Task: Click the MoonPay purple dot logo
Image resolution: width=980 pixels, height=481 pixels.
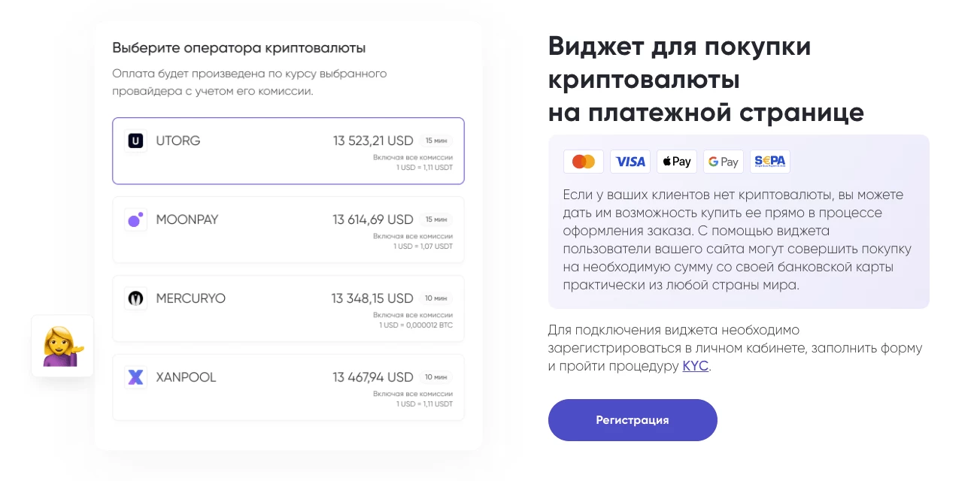Action: (x=135, y=219)
